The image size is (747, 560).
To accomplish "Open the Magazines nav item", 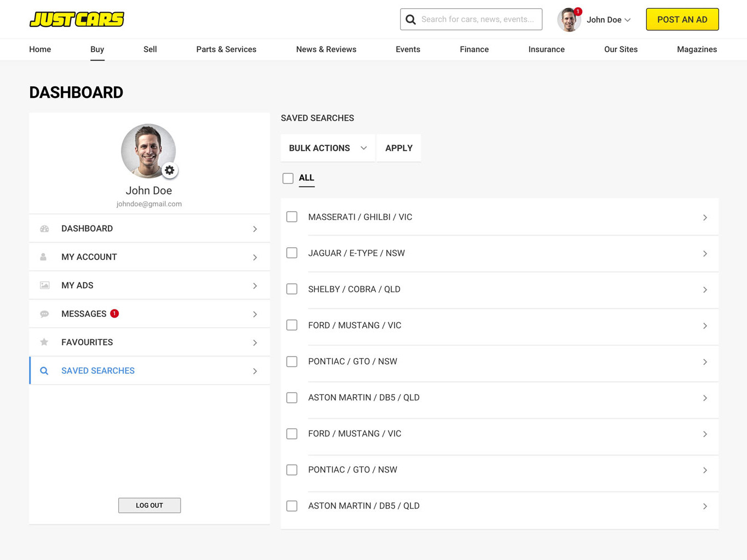I will pos(697,49).
